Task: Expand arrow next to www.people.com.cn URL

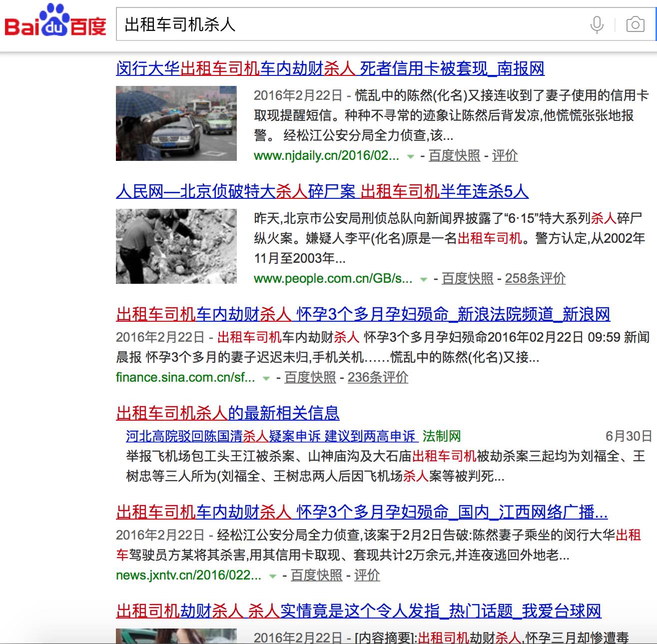Action: click(424, 279)
